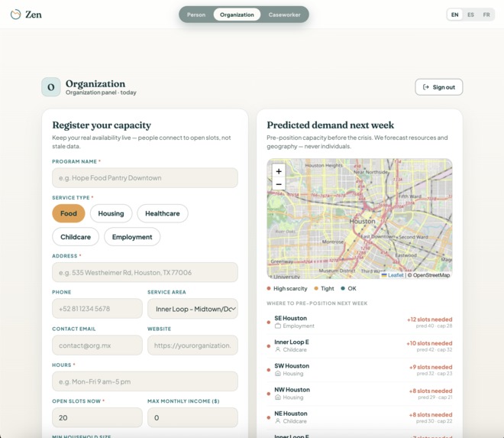Choose the Employment service type

pos(132,237)
